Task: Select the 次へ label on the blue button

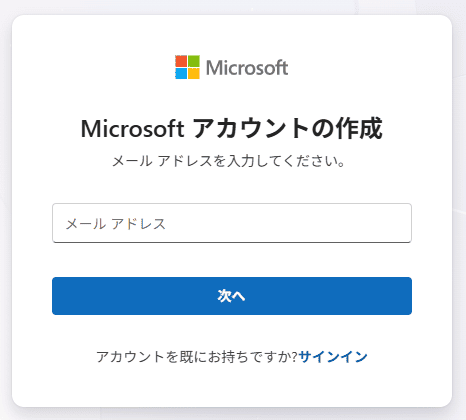Action: tap(231, 296)
